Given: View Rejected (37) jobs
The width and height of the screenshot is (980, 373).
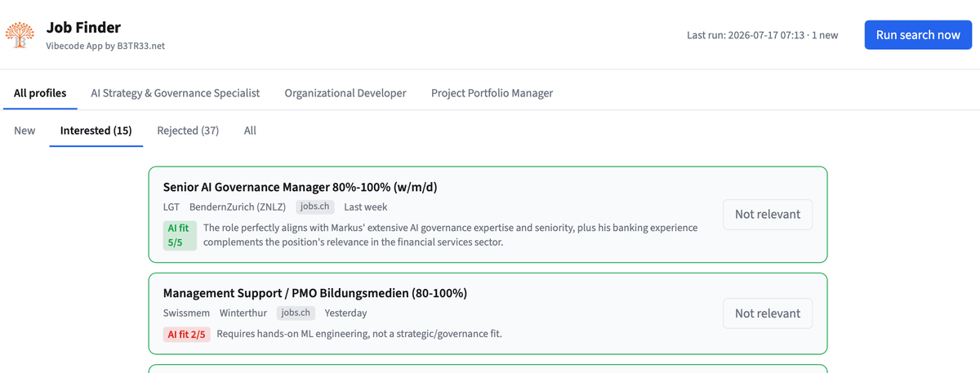Looking at the screenshot, I should click(x=188, y=131).
